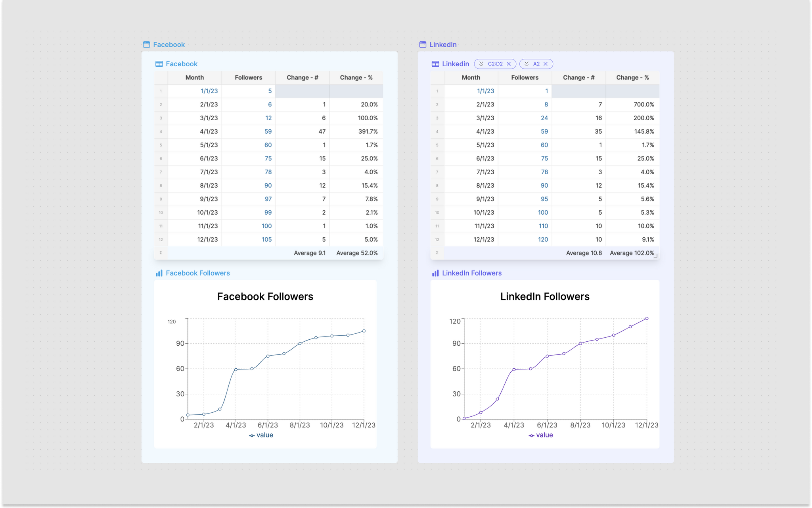The image size is (812, 508).
Task: Click Facebook Average 52.0% summary cell
Action: [356, 253]
